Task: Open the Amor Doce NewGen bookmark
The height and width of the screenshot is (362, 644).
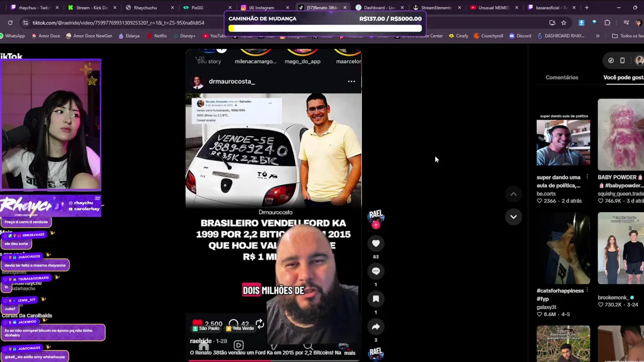Action: (89, 36)
